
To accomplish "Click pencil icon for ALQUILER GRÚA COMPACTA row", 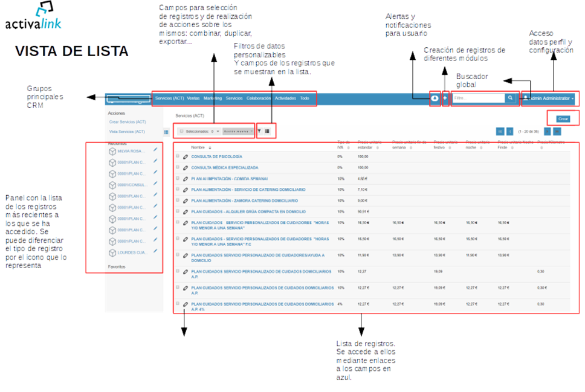I will pyautogui.click(x=186, y=212).
